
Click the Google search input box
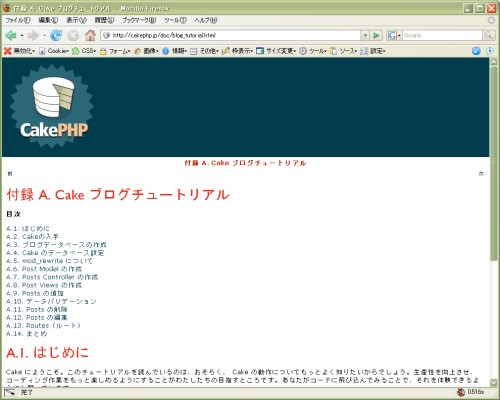click(x=442, y=35)
